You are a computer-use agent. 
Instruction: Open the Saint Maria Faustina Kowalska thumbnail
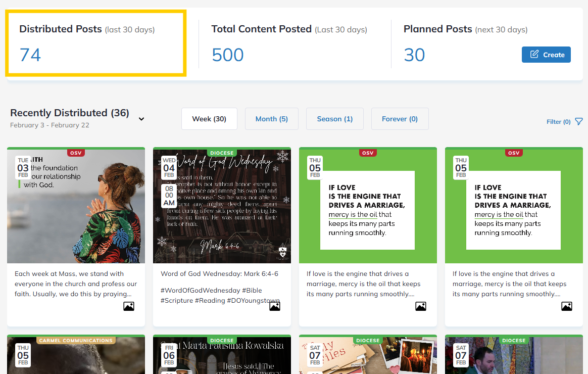222,356
